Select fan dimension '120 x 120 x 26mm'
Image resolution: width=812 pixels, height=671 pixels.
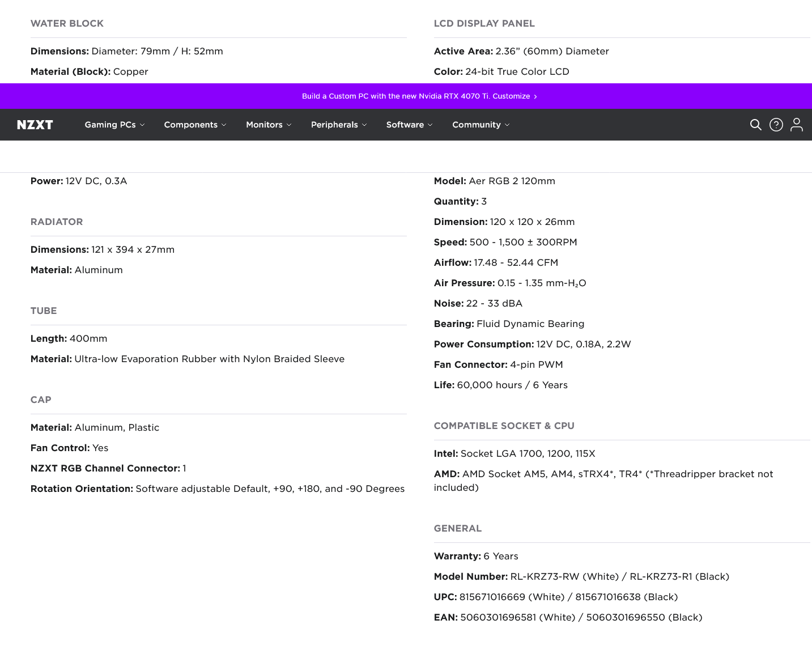(x=533, y=222)
